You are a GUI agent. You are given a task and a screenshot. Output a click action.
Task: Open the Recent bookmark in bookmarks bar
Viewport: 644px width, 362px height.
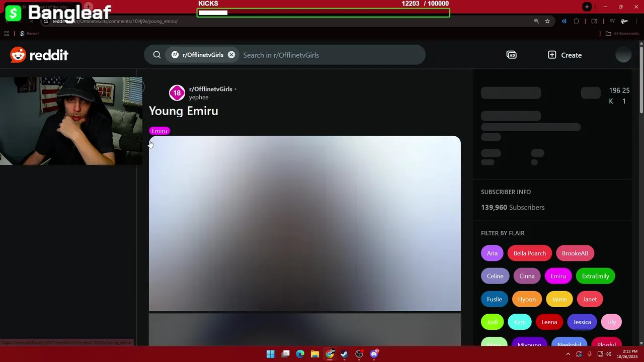pyautogui.click(x=29, y=33)
